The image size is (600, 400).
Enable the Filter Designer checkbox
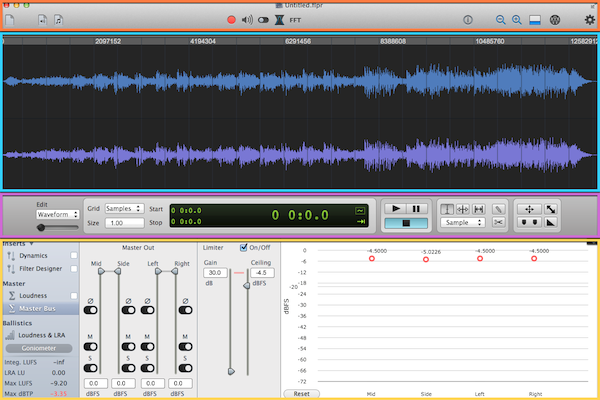click(x=74, y=269)
